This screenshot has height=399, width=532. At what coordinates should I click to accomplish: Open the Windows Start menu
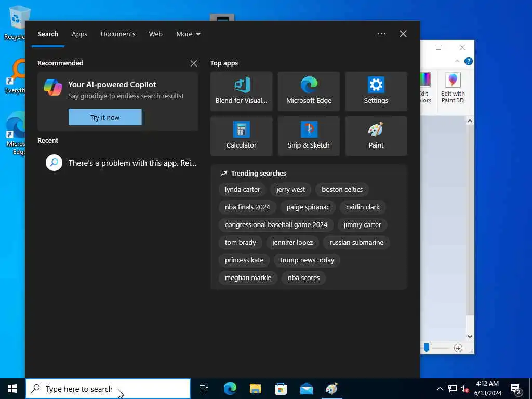(12, 389)
